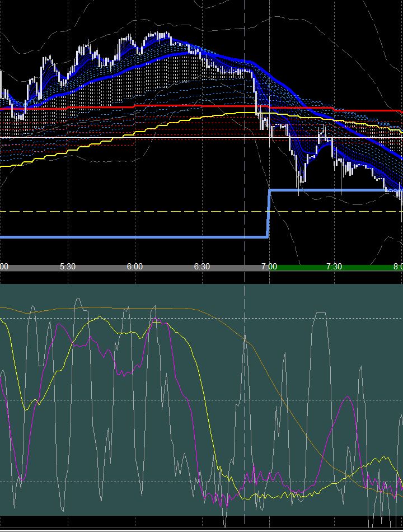Click the 6:30 time axis label
The width and height of the screenshot is (403, 532).
pyautogui.click(x=201, y=267)
